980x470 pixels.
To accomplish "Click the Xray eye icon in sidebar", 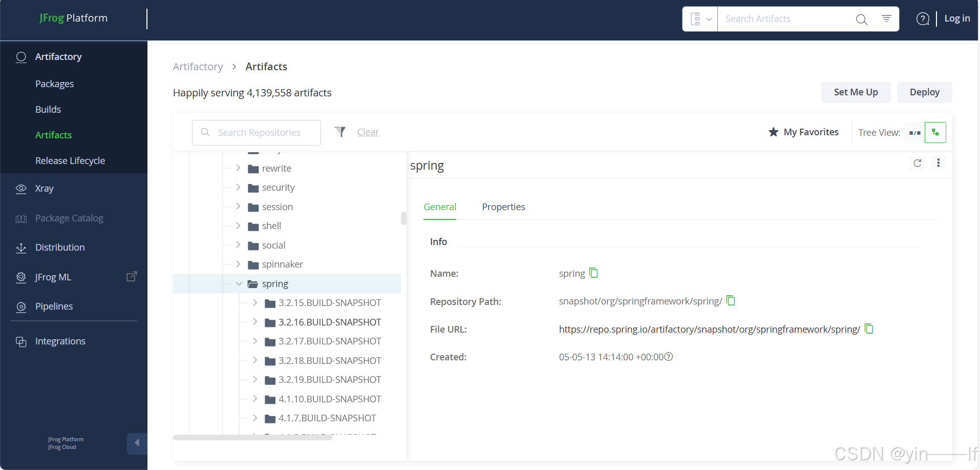I will 21,189.
